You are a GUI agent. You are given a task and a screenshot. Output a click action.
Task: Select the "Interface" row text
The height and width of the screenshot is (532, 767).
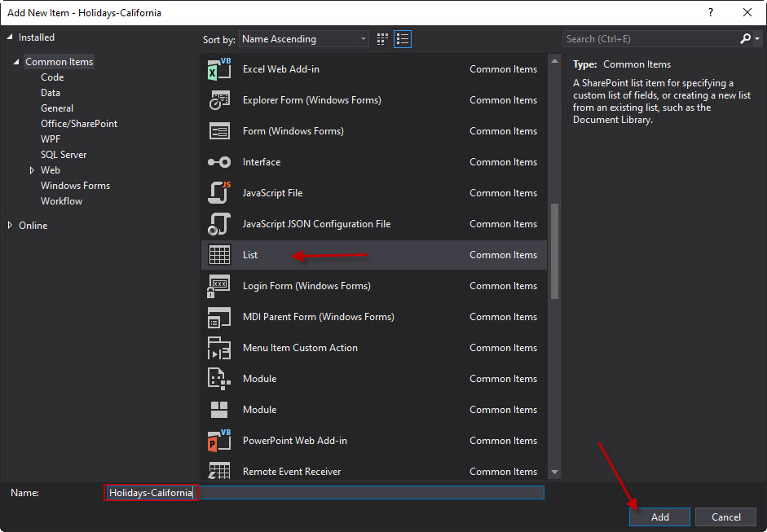[x=262, y=162]
